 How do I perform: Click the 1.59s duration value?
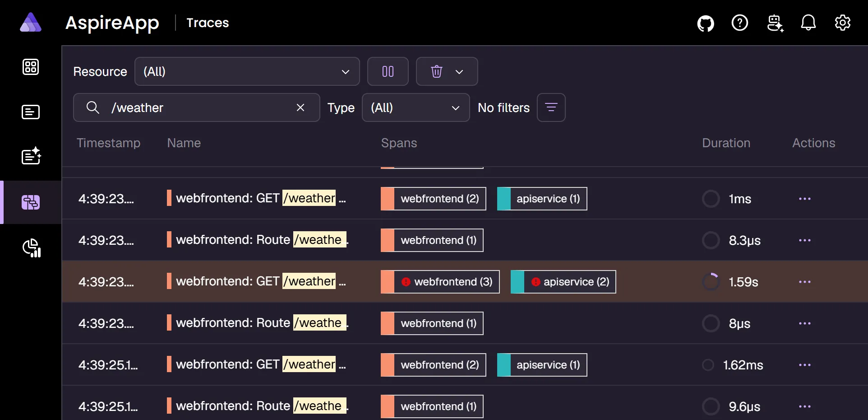(x=743, y=282)
